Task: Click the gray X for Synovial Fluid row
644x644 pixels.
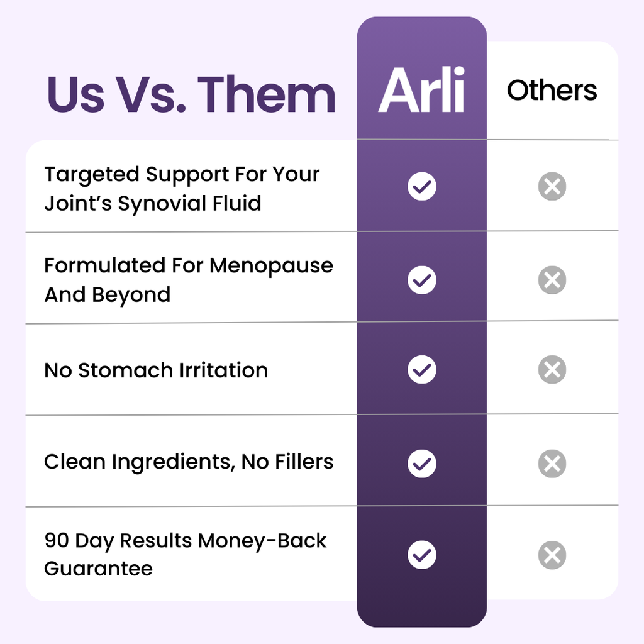Action: pyautogui.click(x=552, y=187)
